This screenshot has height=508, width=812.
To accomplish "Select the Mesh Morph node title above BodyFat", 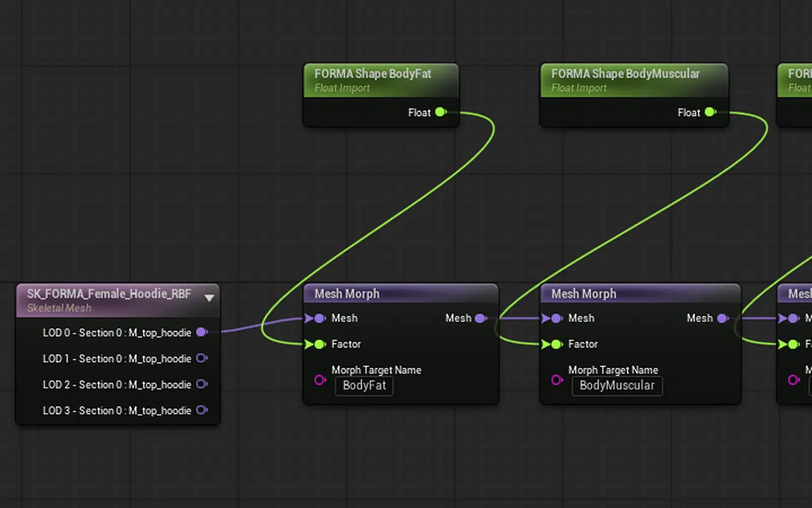I will click(347, 294).
